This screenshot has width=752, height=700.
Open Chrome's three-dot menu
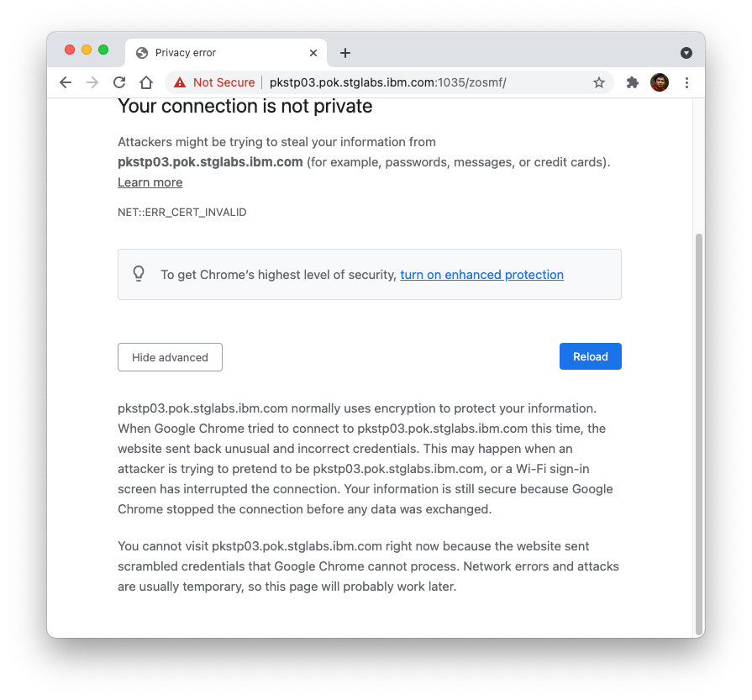(x=686, y=82)
